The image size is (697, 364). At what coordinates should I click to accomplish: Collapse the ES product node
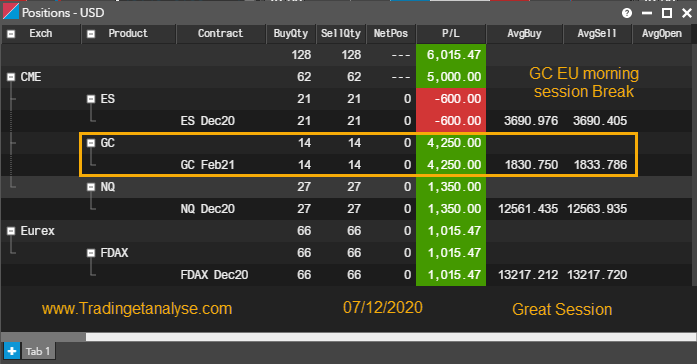91,99
